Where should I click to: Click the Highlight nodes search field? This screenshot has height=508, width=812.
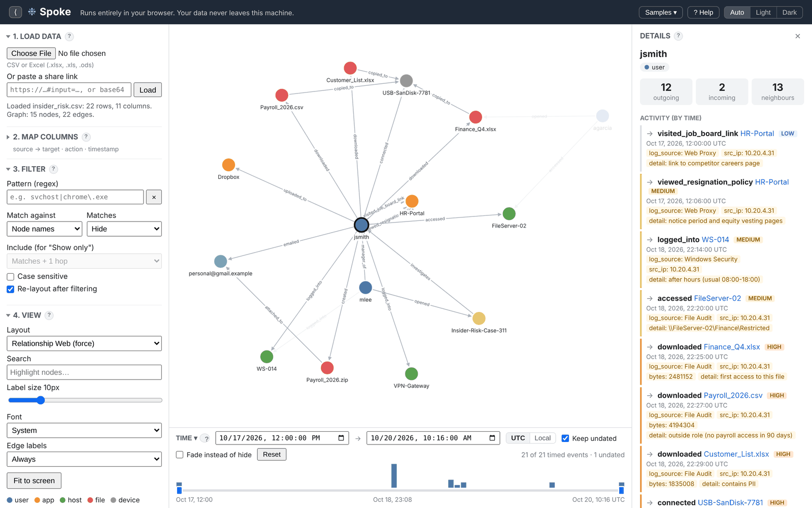(x=84, y=372)
